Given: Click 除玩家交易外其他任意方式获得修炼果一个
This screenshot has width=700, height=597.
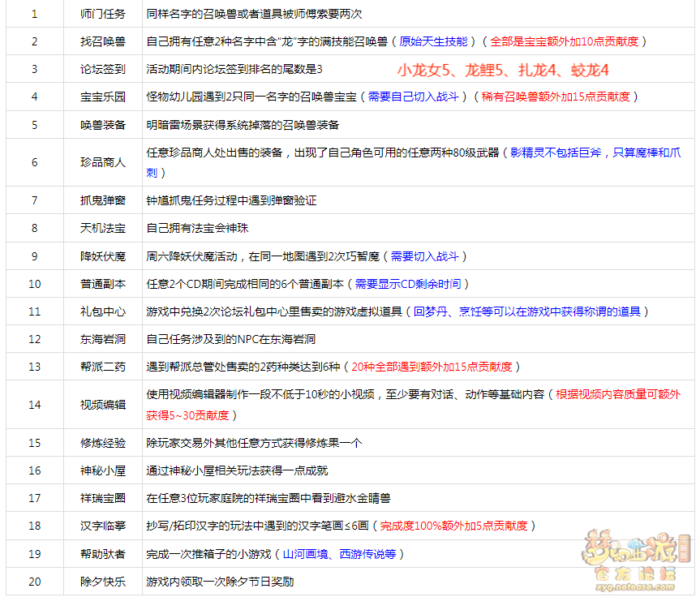Looking at the screenshot, I should tap(254, 444).
